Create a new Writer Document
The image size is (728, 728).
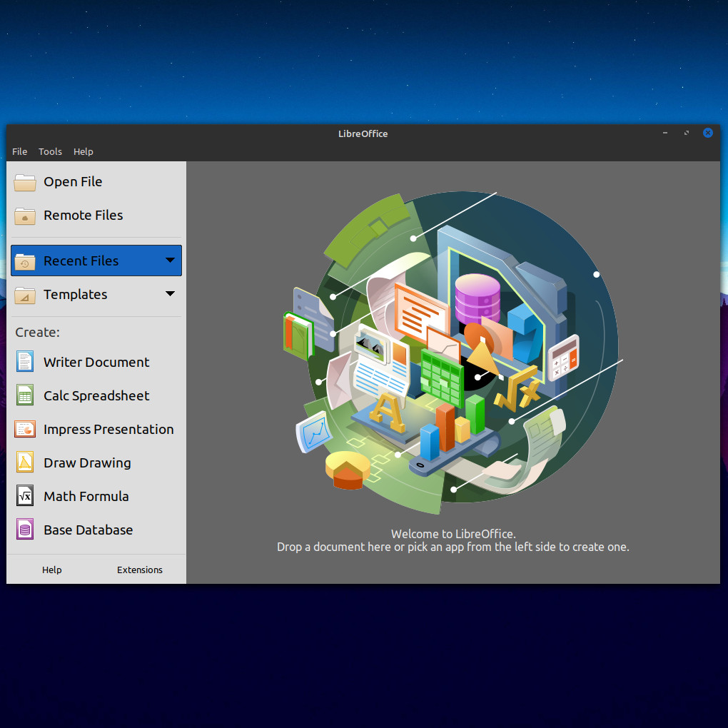pyautogui.click(x=96, y=362)
